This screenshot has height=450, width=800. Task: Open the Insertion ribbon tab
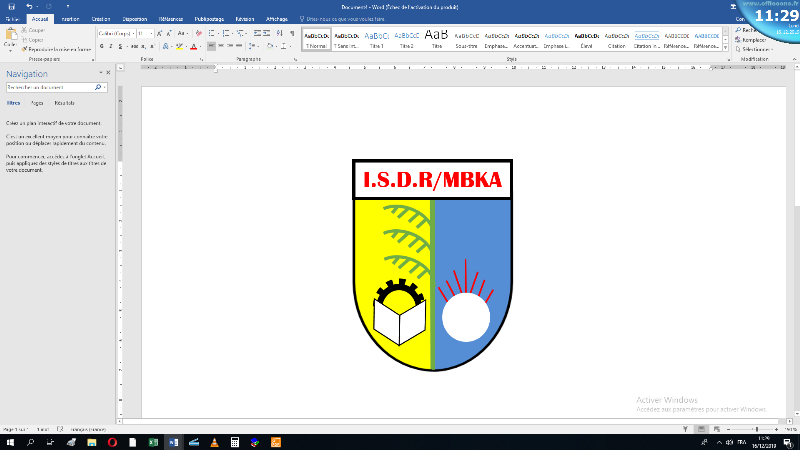click(70, 19)
